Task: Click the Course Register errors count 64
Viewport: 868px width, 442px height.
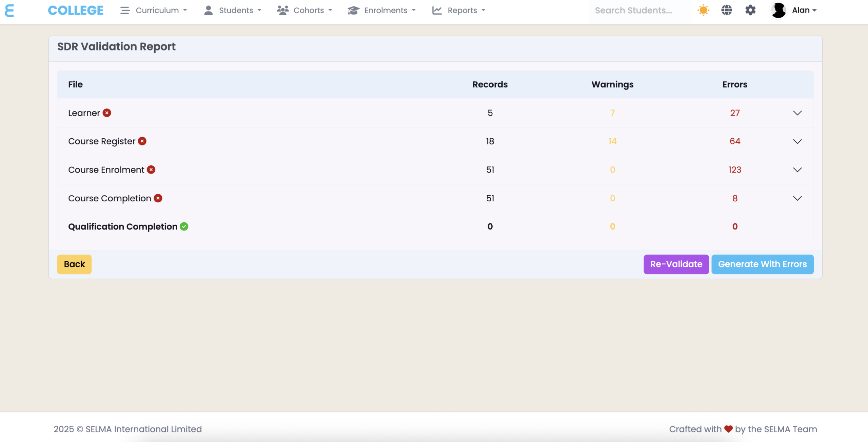Action: click(735, 141)
